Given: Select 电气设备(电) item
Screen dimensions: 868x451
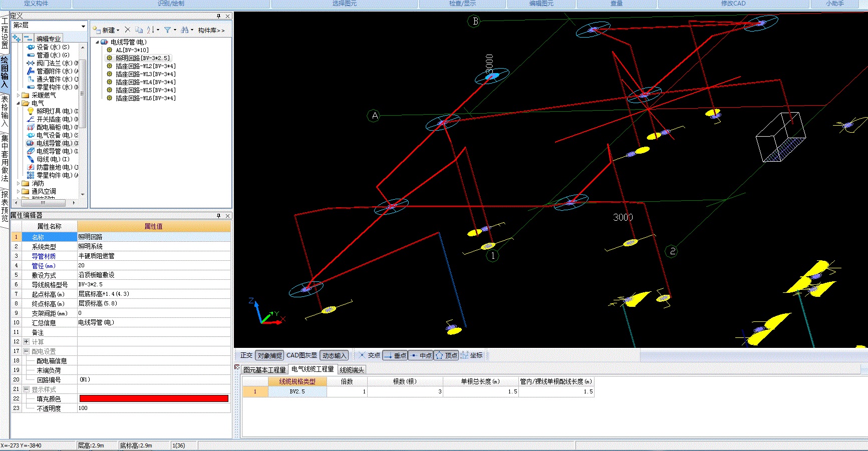Looking at the screenshot, I should (52, 135).
